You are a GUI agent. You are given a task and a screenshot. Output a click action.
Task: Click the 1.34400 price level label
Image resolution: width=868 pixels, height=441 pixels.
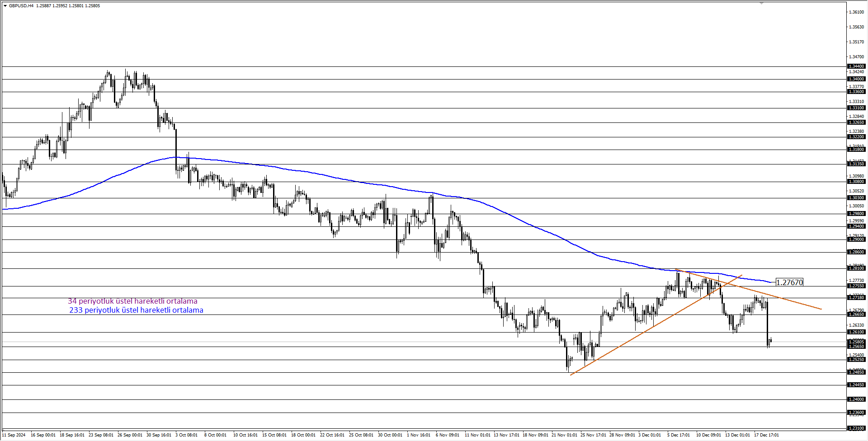[x=856, y=66]
